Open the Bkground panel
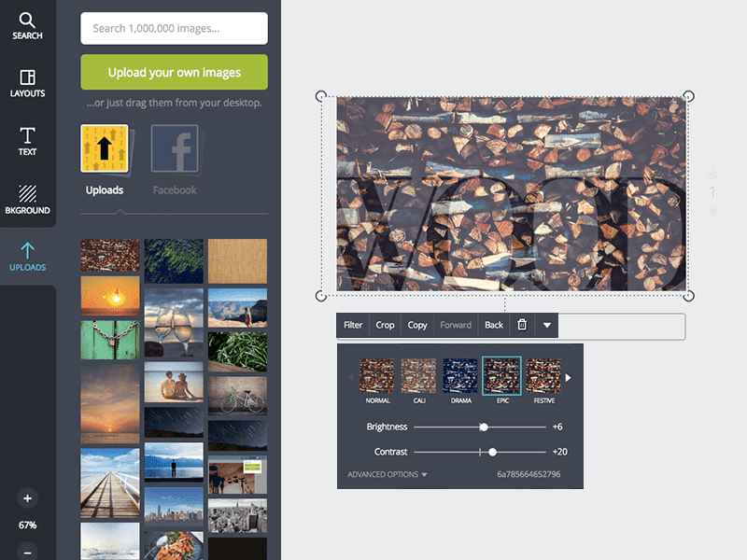The image size is (747, 560). 27,196
